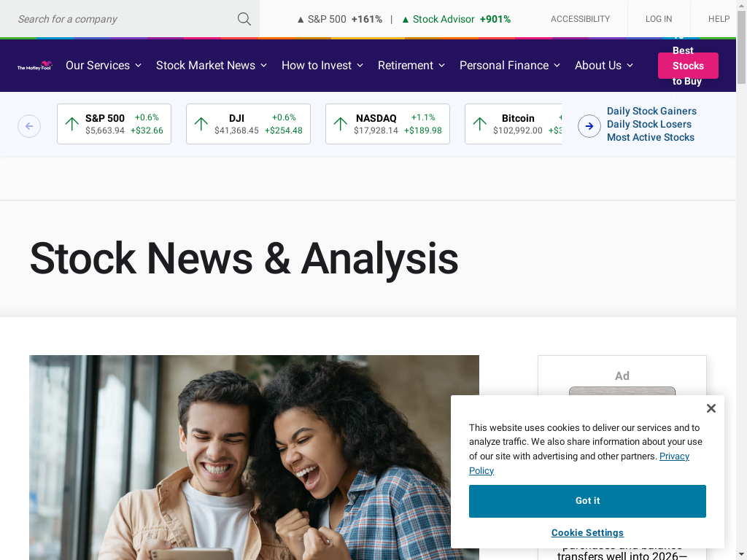The image size is (747, 560).
Task: Expand the Retirement menu
Action: click(411, 65)
